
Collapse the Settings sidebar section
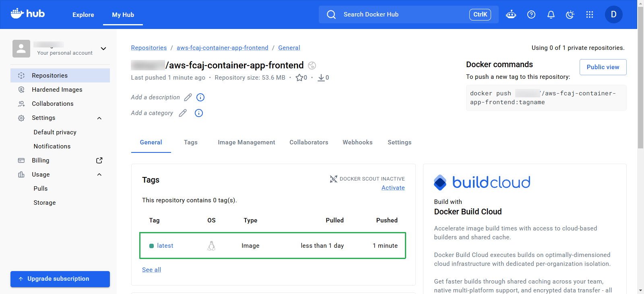[99, 118]
